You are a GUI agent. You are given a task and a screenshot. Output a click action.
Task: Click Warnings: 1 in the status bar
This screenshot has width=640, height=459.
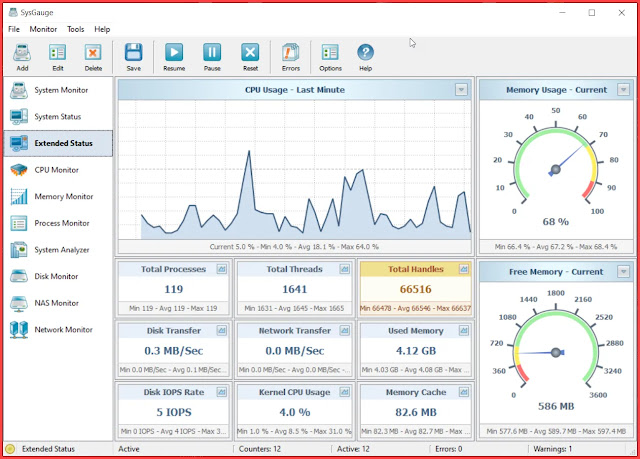[553, 449]
